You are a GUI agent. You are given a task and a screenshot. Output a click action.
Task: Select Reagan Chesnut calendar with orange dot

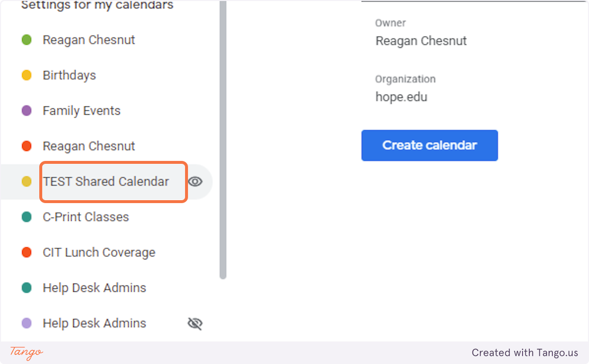pyautogui.click(x=89, y=146)
